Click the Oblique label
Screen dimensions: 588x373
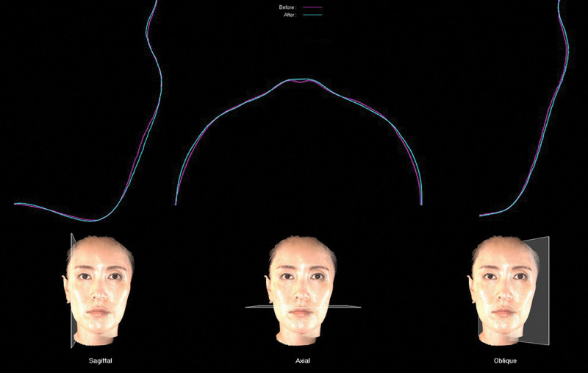click(x=505, y=360)
